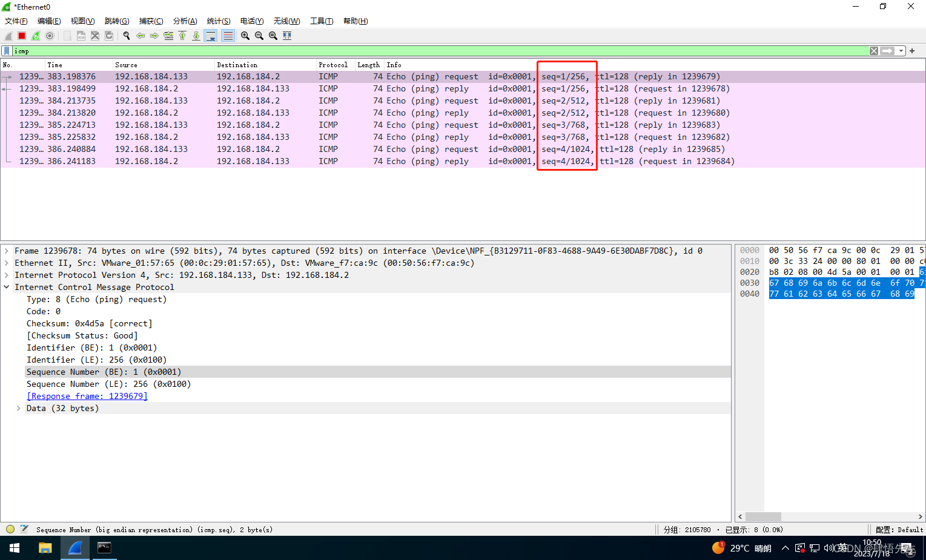Image resolution: width=926 pixels, height=560 pixels.
Task: Show hidden system tray icons chevron
Action: click(785, 548)
